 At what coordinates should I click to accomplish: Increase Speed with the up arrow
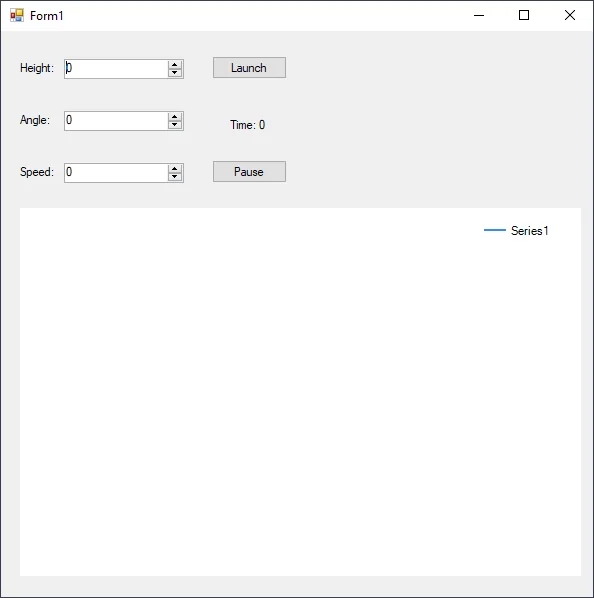coord(175,169)
